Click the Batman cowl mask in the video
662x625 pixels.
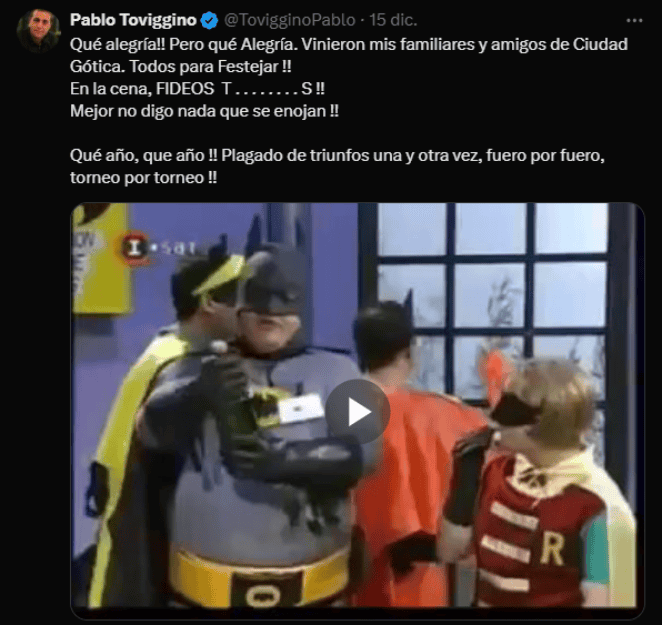pyautogui.click(x=273, y=280)
